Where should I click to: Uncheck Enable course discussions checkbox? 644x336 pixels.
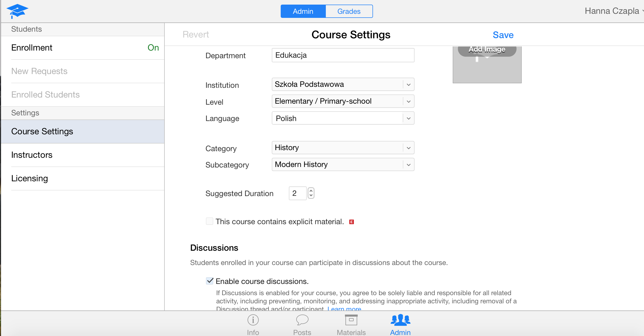click(x=210, y=281)
